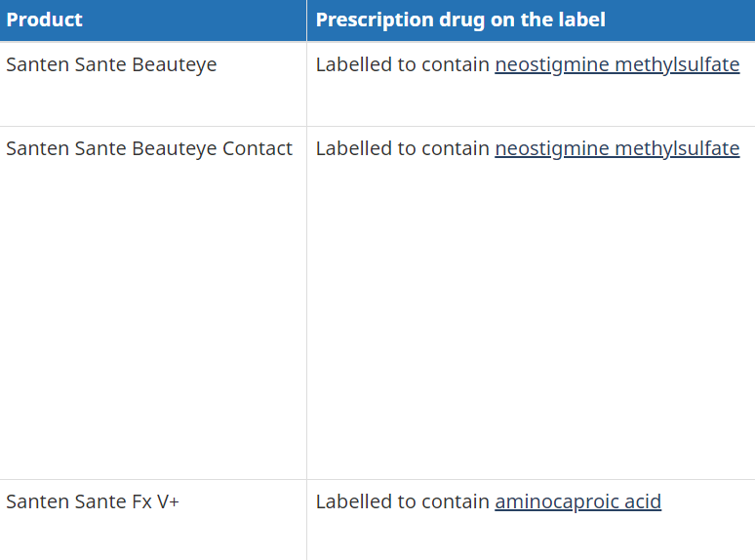This screenshot has height=560, width=755.
Task: Select the Santen Sante Beauteye product cell
Action: pos(153,84)
